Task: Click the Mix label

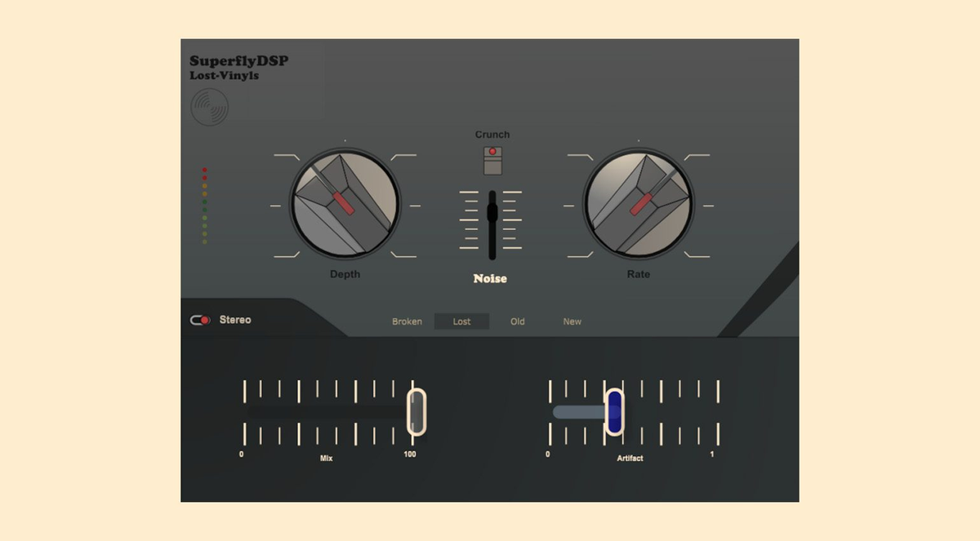Action: click(x=326, y=459)
